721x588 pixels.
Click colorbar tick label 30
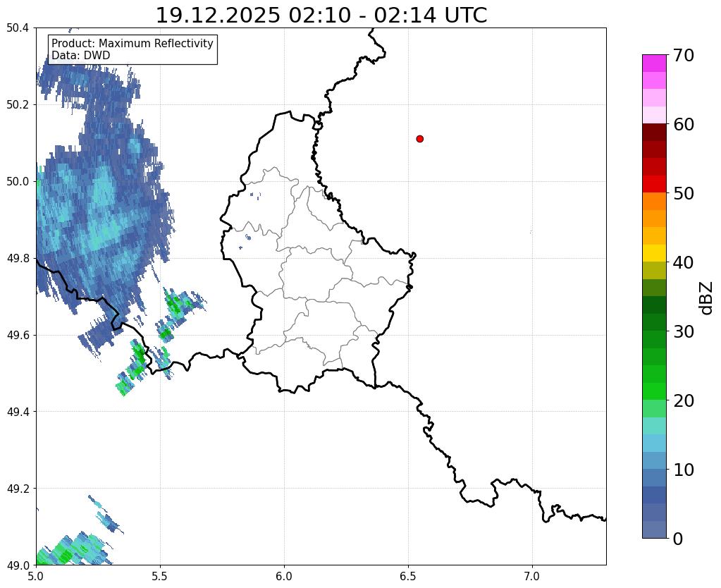coord(684,331)
